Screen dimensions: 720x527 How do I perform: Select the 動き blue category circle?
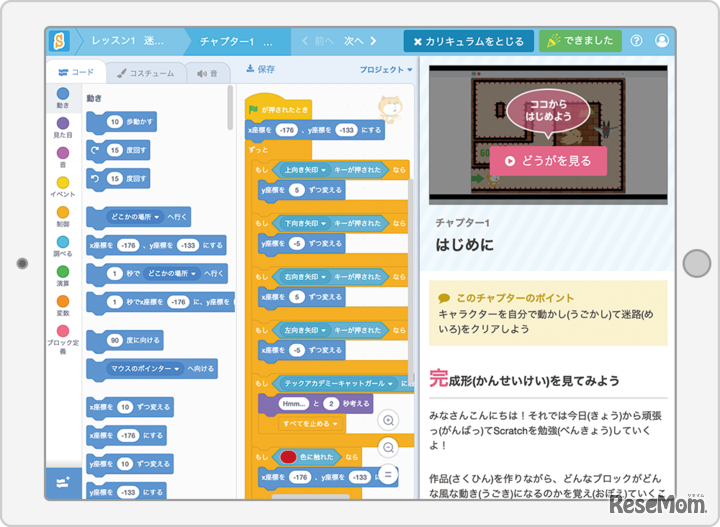click(x=63, y=94)
